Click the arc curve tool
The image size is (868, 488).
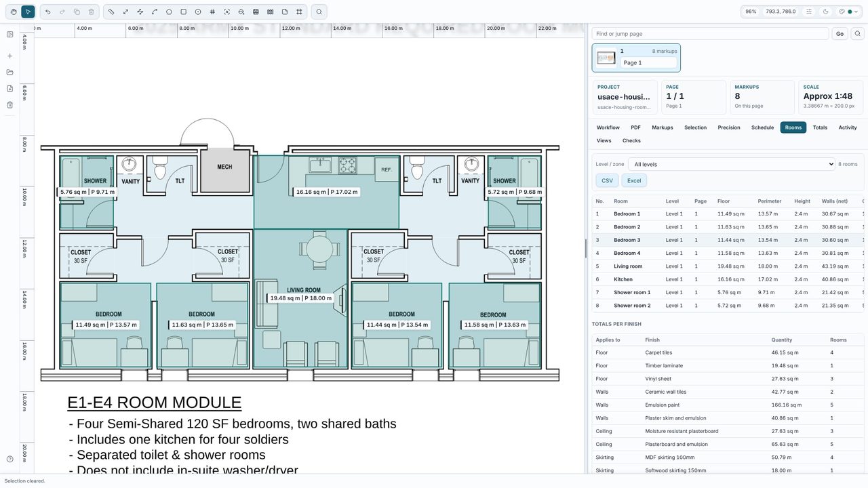155,12
